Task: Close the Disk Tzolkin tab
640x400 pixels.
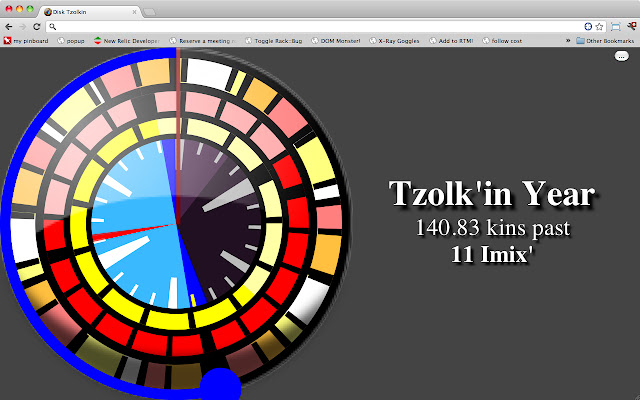Action: pos(134,12)
